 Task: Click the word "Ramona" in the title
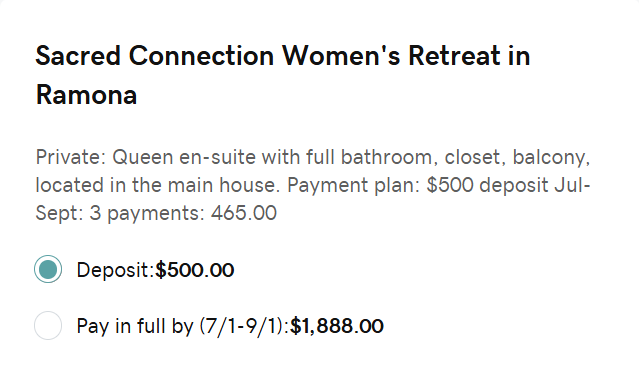pyautogui.click(x=86, y=95)
